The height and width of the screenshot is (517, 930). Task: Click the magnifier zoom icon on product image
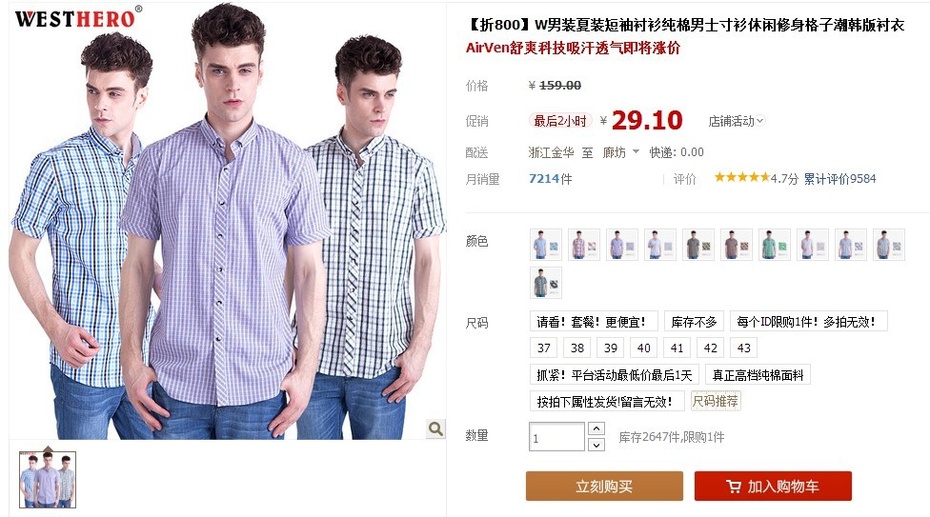coord(436,429)
